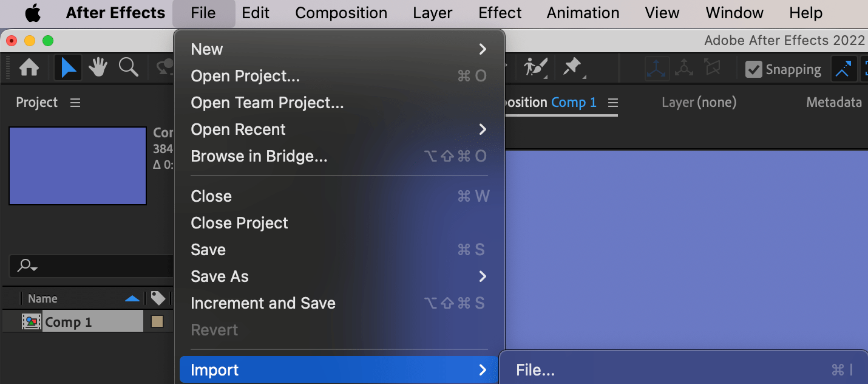The width and height of the screenshot is (868, 384).
Task: Choose Increment and Save from File menu
Action: [x=263, y=303]
